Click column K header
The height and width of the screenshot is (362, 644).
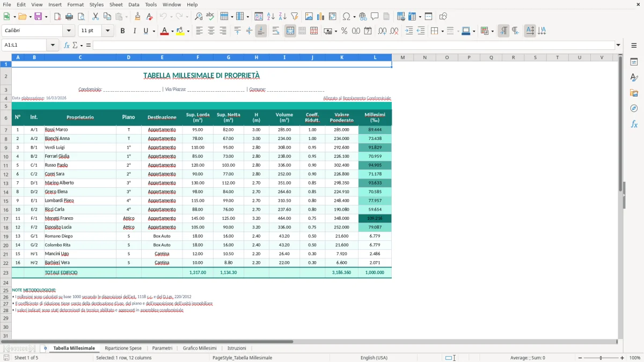[x=341, y=57]
